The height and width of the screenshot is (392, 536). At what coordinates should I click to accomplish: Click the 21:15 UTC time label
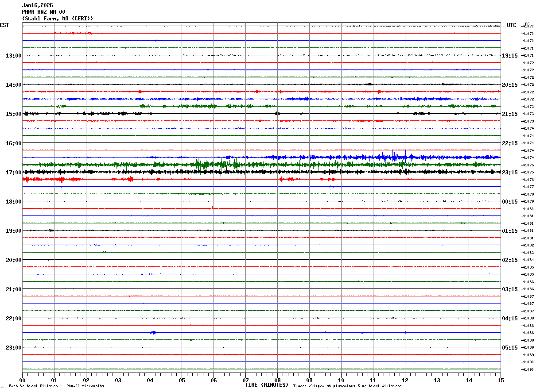pyautogui.click(x=510, y=114)
